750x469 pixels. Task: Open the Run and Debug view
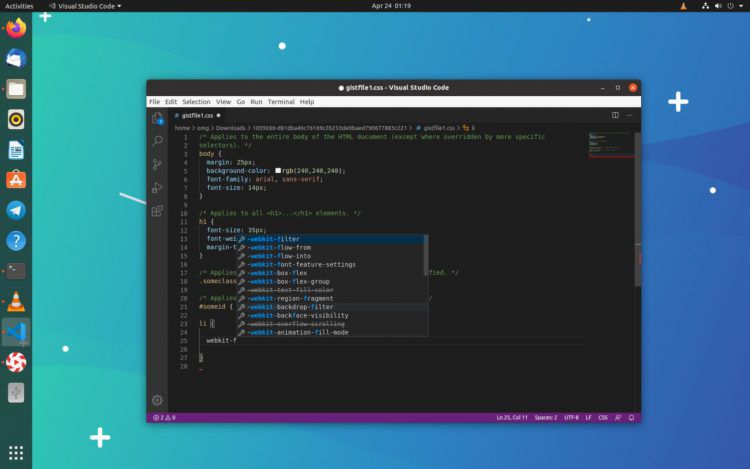pyautogui.click(x=157, y=187)
